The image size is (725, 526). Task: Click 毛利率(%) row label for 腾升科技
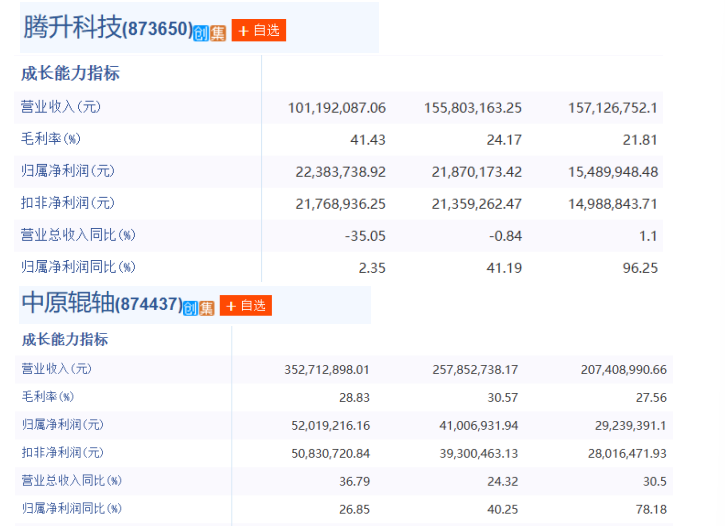(50, 138)
